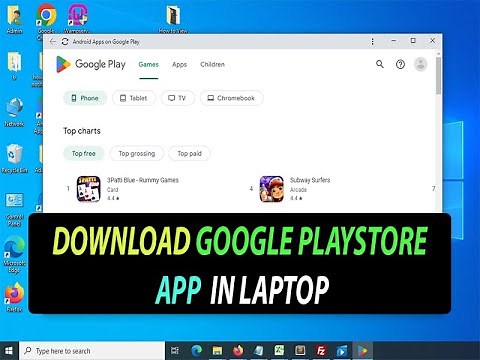Screen dimensions: 480x360
Task: Maximize the Google Play window
Action: [413, 41]
